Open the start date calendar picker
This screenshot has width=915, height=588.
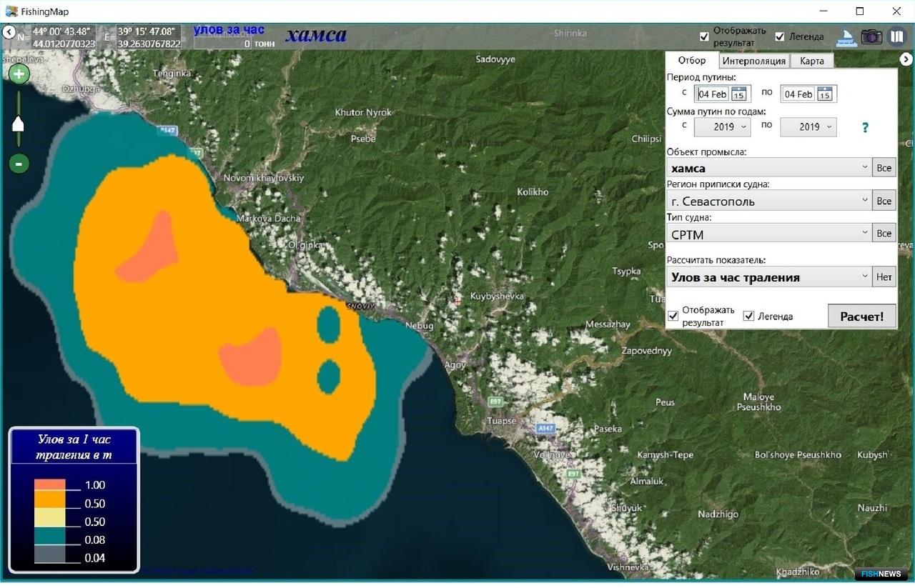tap(738, 94)
